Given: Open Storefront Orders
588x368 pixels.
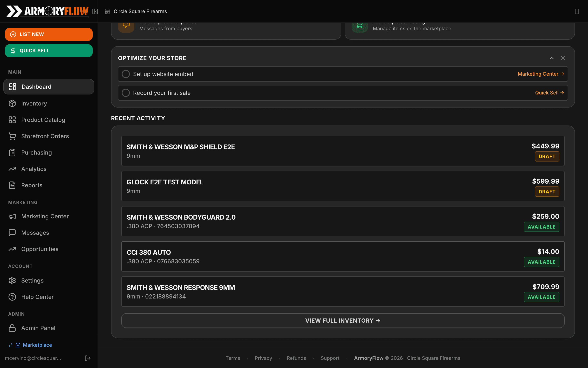Looking at the screenshot, I should click(x=49, y=136).
